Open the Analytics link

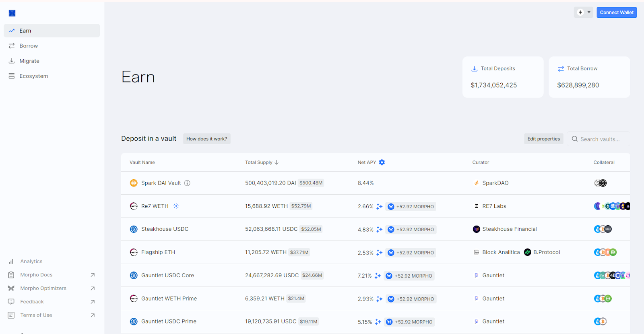[x=31, y=261]
